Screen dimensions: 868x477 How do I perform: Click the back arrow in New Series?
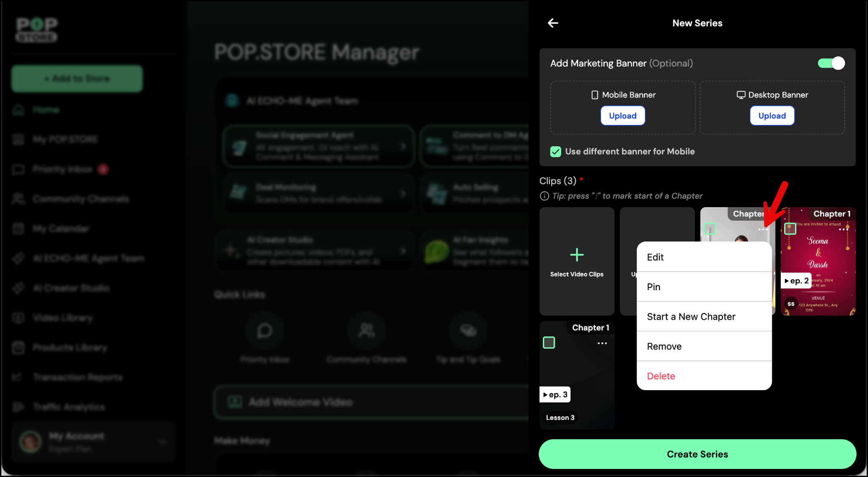pos(553,23)
